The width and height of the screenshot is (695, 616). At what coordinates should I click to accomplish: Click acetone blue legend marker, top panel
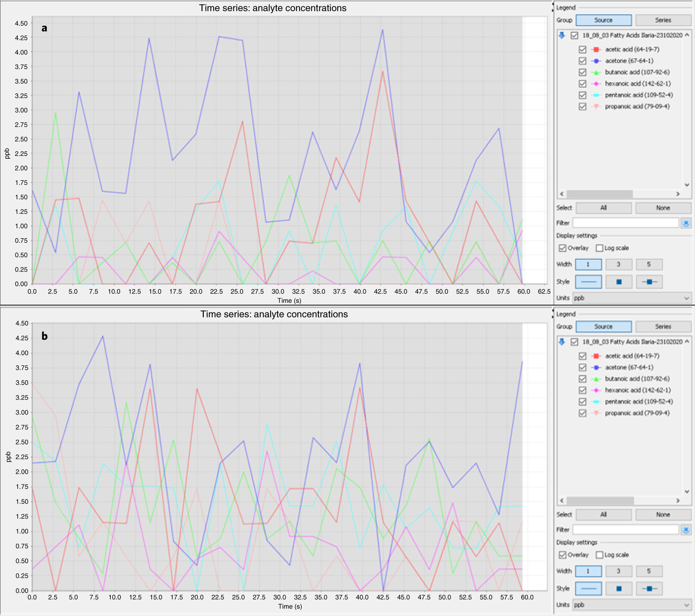click(x=596, y=61)
